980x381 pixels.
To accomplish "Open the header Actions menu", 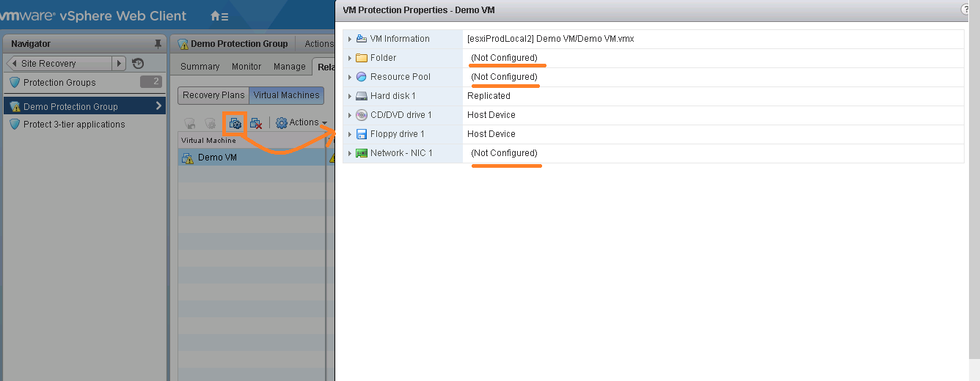I will [318, 44].
